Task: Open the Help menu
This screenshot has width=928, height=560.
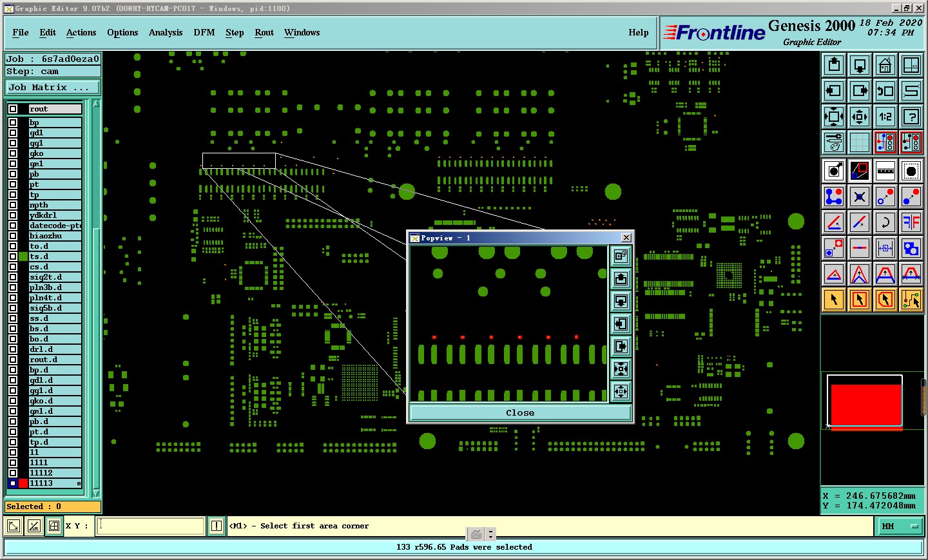Action: coord(639,32)
